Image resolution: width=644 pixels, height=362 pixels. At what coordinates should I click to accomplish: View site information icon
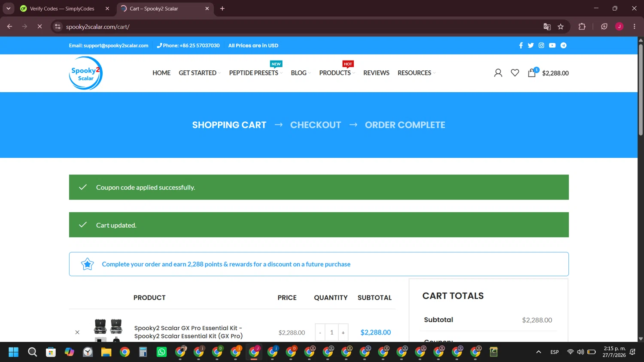point(58,27)
